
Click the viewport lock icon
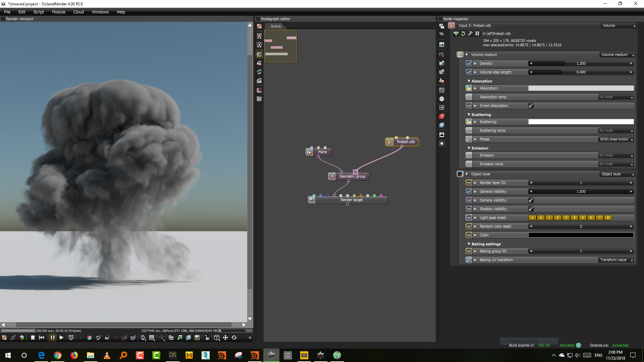point(207,338)
